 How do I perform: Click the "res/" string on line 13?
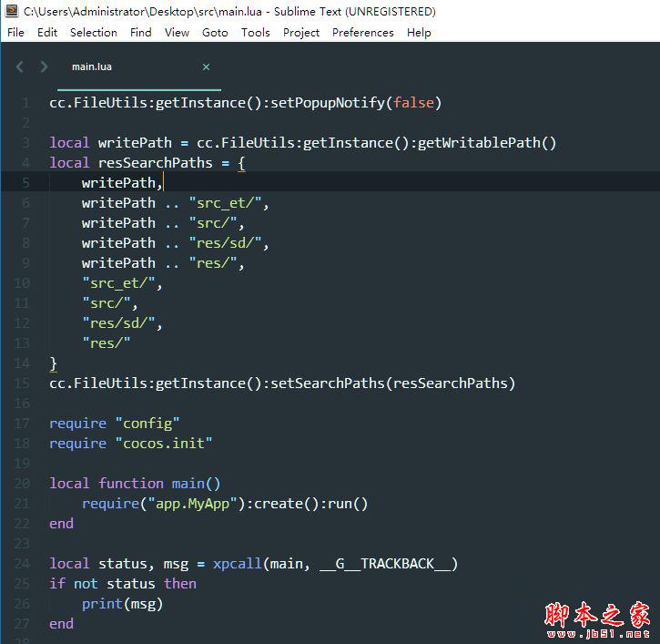107,343
